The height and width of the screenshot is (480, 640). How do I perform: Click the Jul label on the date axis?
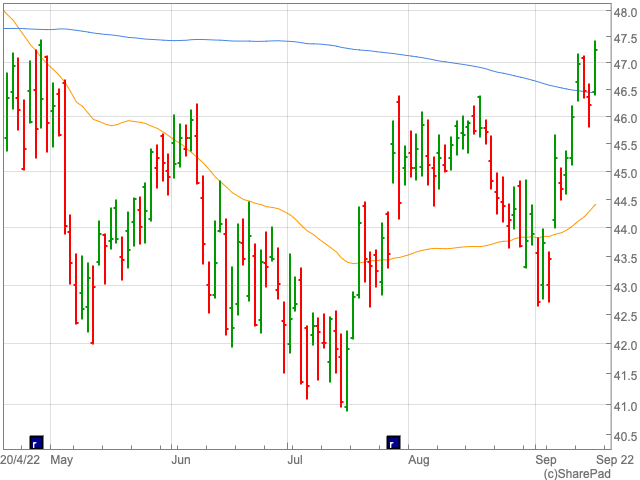(297, 460)
